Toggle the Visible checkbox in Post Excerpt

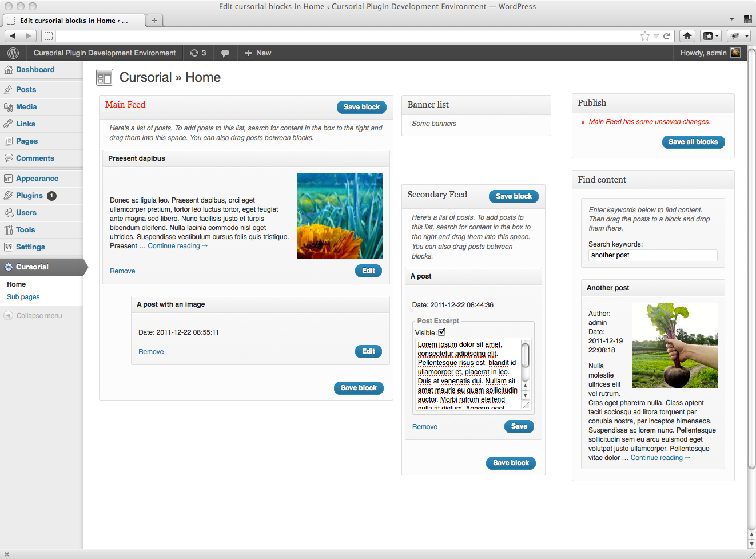pyautogui.click(x=441, y=332)
